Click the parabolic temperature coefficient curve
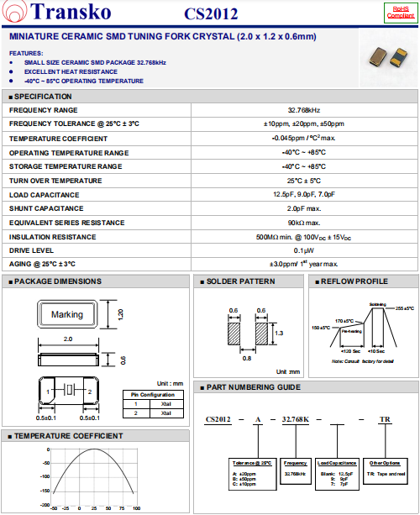 point(93,470)
